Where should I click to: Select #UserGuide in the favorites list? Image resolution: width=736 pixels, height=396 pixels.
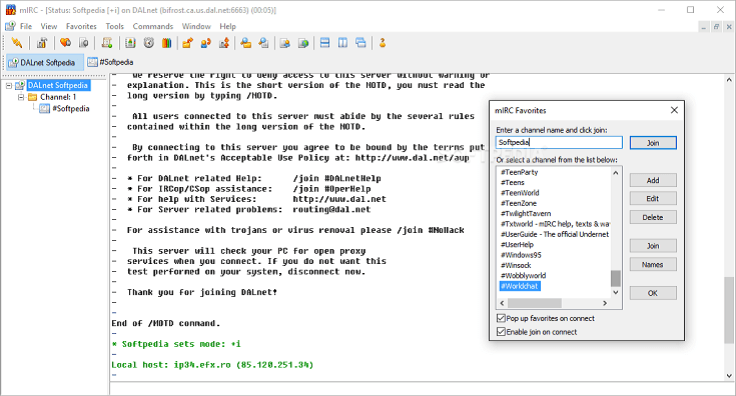point(555,234)
